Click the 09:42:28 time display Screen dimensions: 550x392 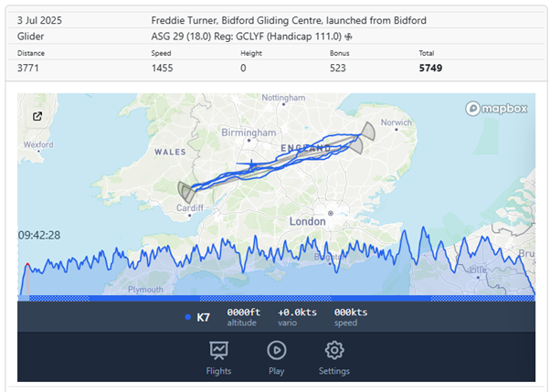pos(39,235)
